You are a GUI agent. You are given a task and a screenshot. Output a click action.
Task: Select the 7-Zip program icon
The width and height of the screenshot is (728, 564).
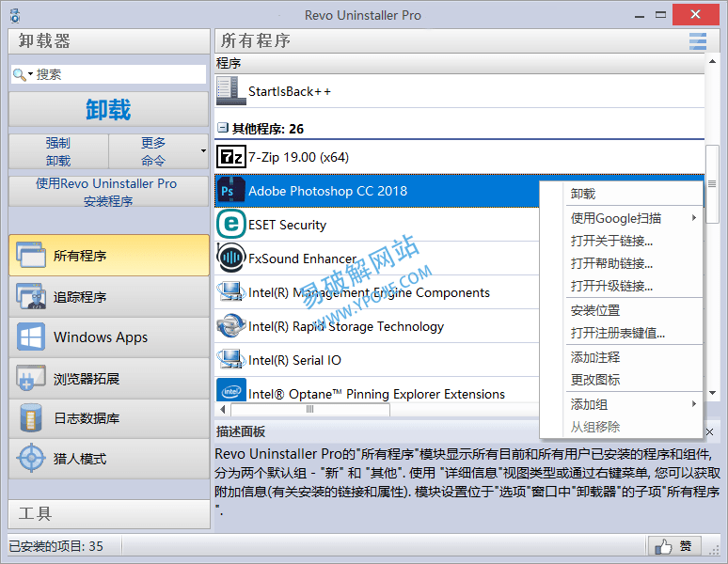point(230,157)
